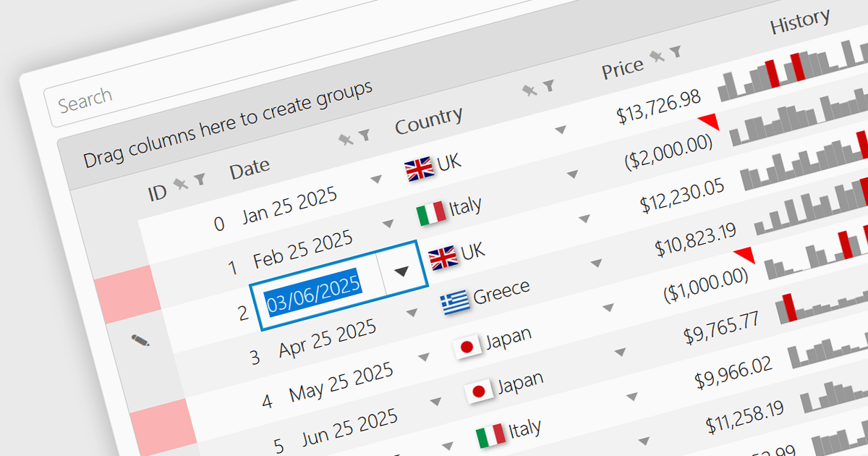Pin the Country column with its pin icon

(530, 90)
